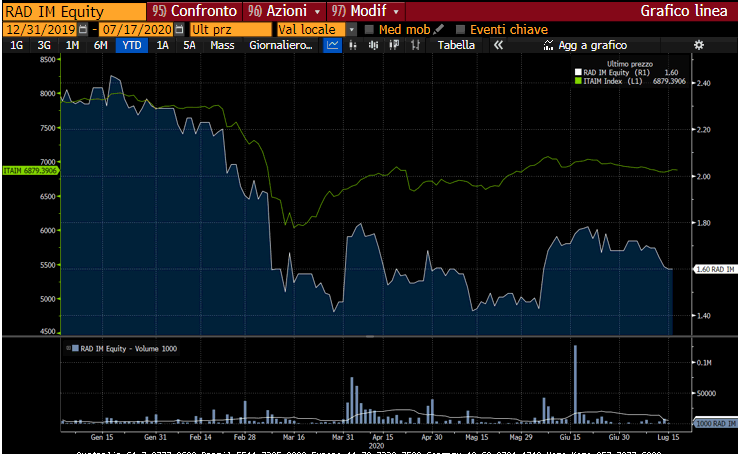Click the ITAIM 6879.3906 left axis label

point(30,171)
